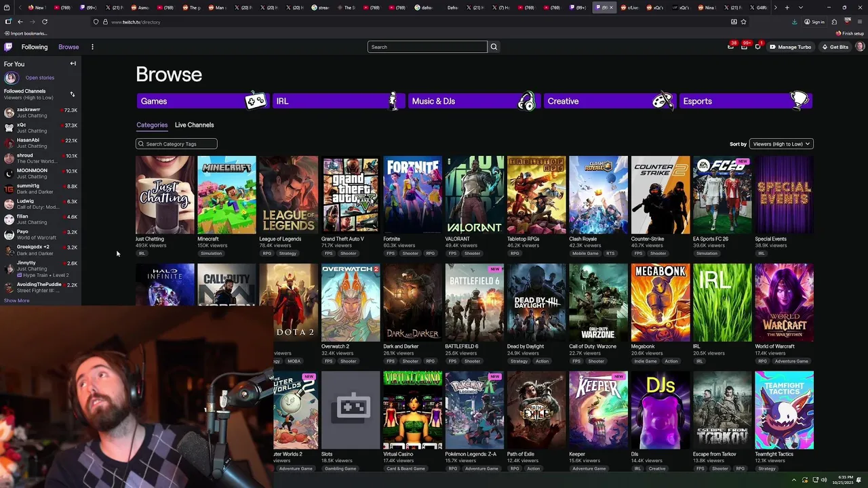The height and width of the screenshot is (488, 868).
Task: Focus the Twitch Search field
Action: (x=427, y=47)
